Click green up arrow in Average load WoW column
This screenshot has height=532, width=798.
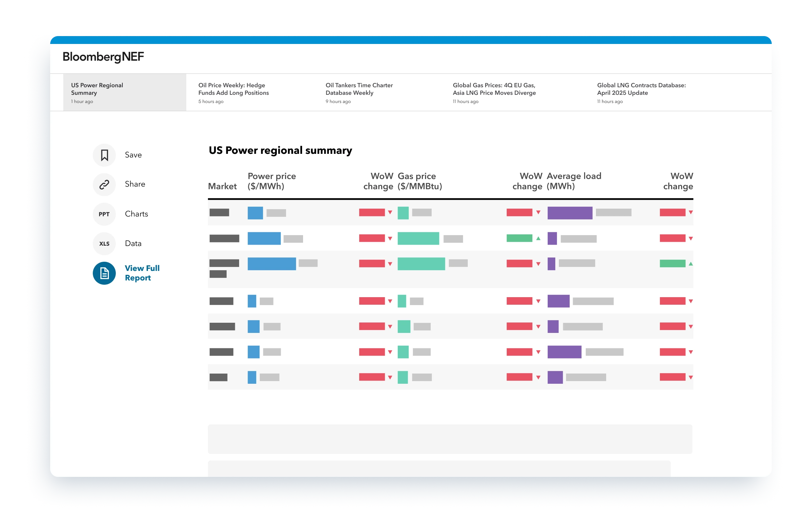[x=691, y=264]
